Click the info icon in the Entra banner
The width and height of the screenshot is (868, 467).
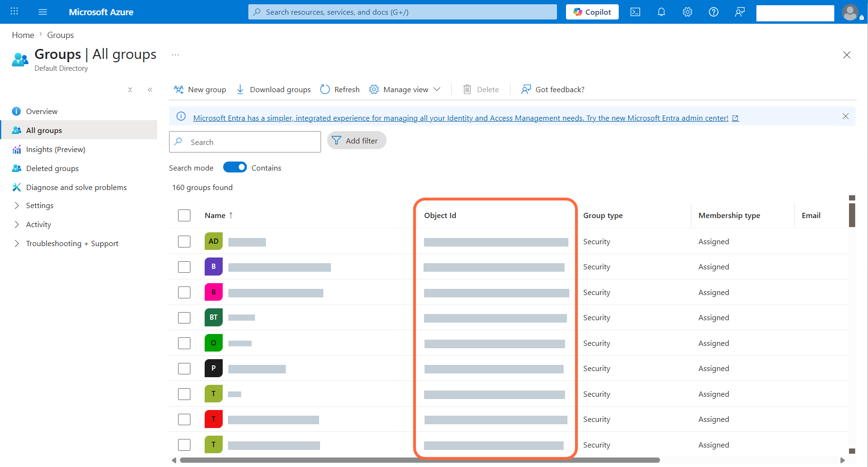point(181,116)
